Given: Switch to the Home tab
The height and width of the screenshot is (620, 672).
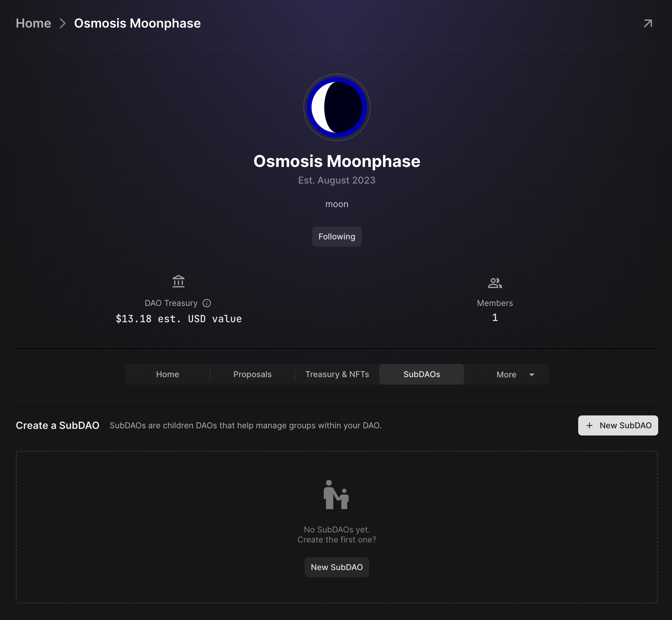Looking at the screenshot, I should click(x=168, y=374).
